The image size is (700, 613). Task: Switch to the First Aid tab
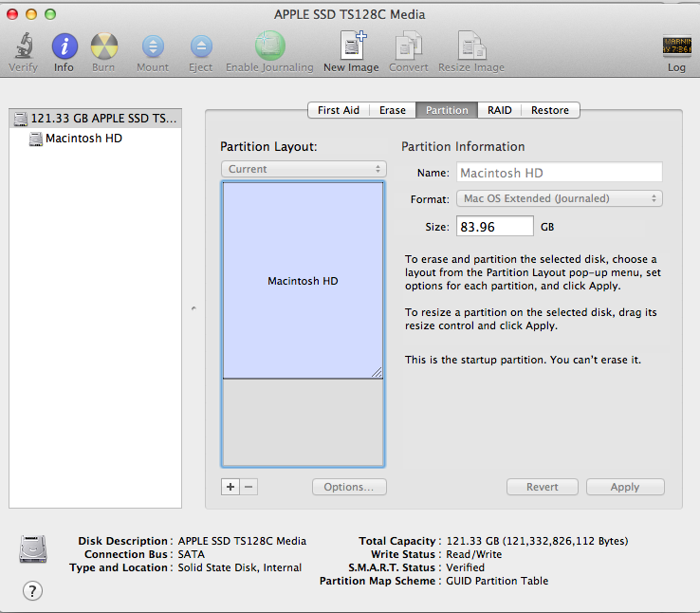[x=339, y=110]
